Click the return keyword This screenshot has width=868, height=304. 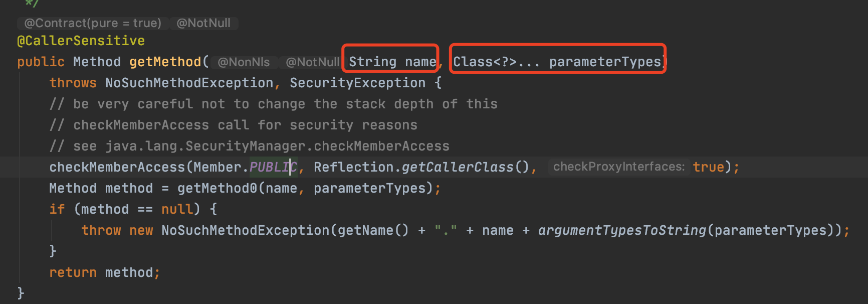click(x=73, y=272)
